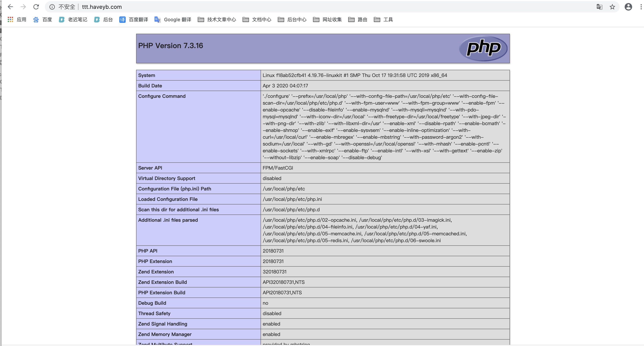The height and width of the screenshot is (346, 644).
Task: Open the 后台 bookmark
Action: coord(103,19)
